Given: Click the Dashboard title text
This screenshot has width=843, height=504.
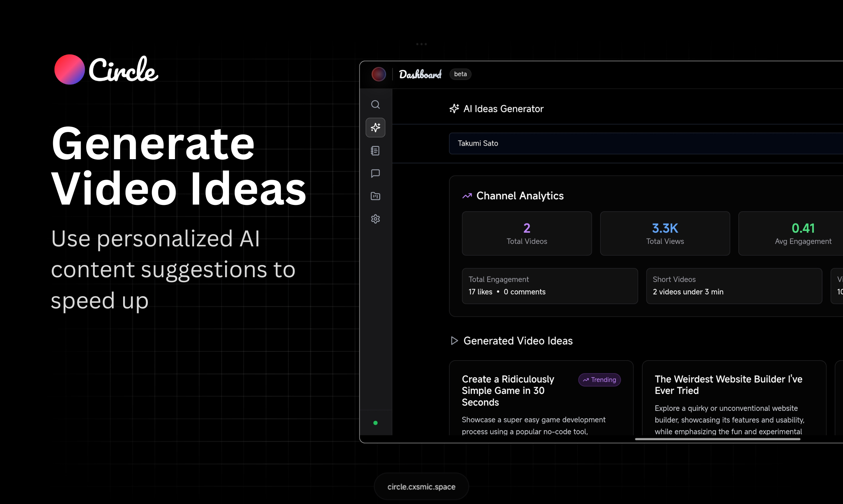Looking at the screenshot, I should coord(420,74).
